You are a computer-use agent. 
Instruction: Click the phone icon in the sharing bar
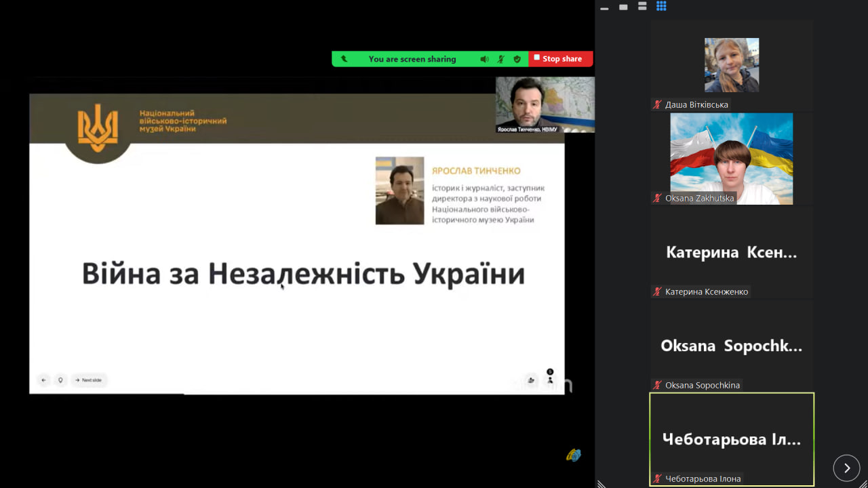[x=344, y=59]
